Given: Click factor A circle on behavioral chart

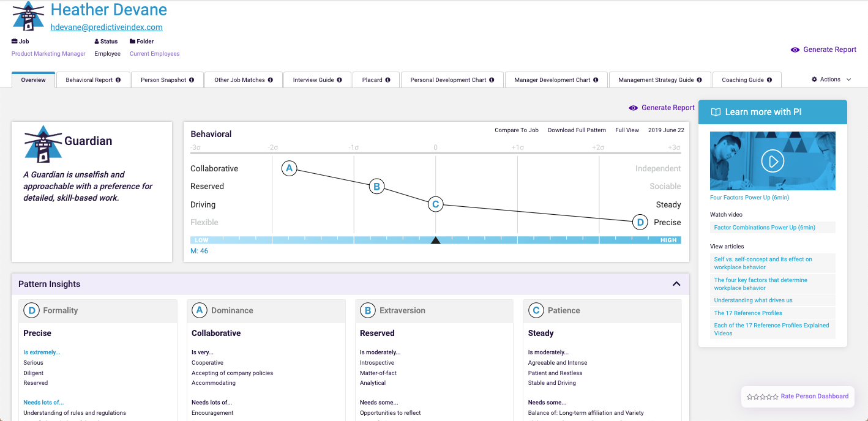Looking at the screenshot, I should pos(290,168).
